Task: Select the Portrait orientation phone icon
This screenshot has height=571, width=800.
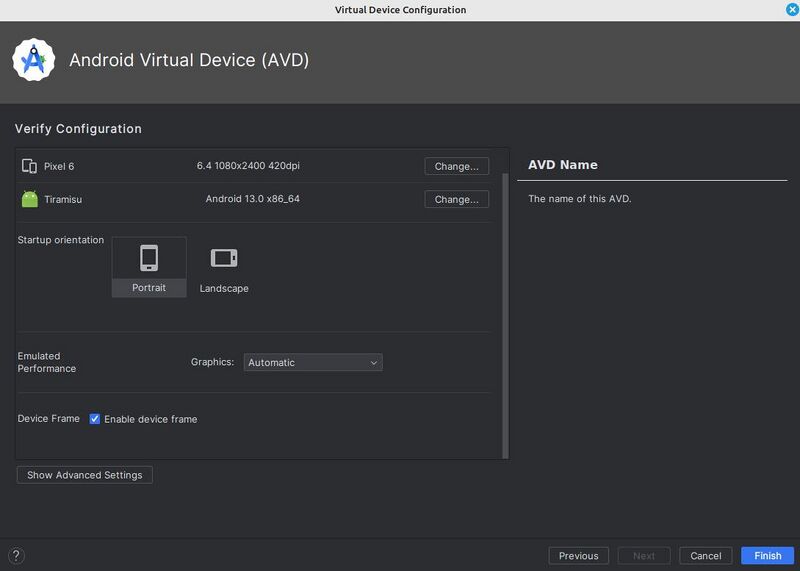Action: [149, 258]
